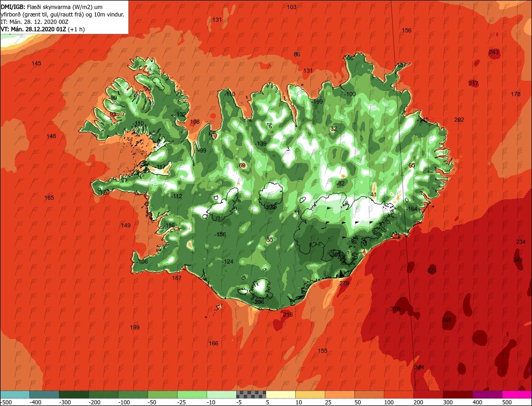Viewport: 532px width, 406px height.
Task: Click the land value -139 in north-central Iceland
Action: tap(261, 143)
